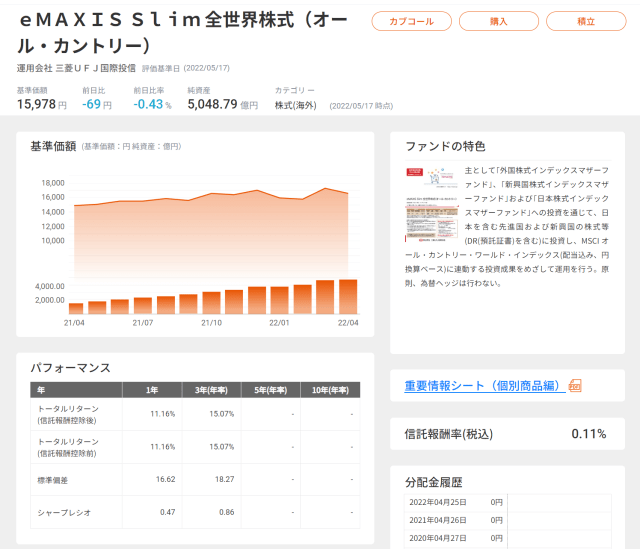Click the 22/04 chart axis label
This screenshot has height=549, width=640.
click(x=348, y=323)
